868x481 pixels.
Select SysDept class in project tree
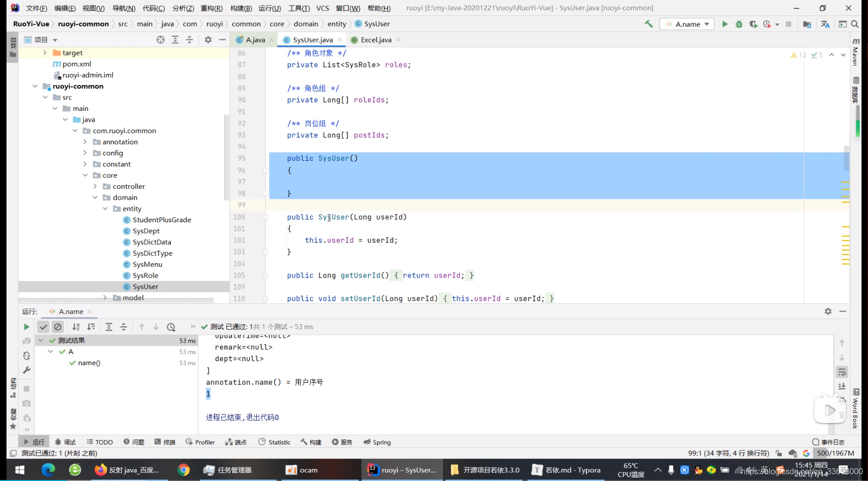coord(146,231)
